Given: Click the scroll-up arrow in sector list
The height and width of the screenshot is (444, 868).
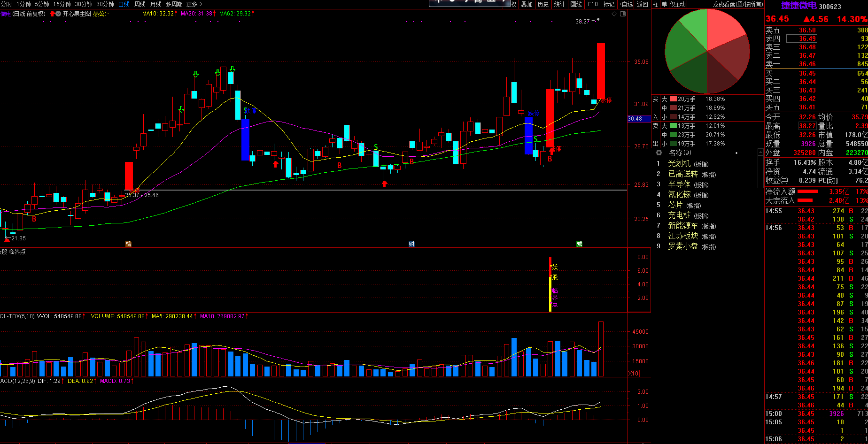Looking at the screenshot, I should [x=760, y=153].
